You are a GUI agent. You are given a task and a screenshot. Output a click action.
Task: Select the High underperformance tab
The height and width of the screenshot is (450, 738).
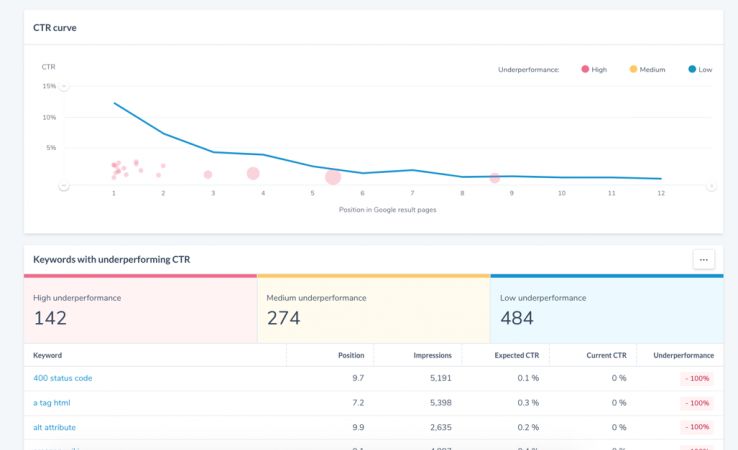[x=140, y=309]
